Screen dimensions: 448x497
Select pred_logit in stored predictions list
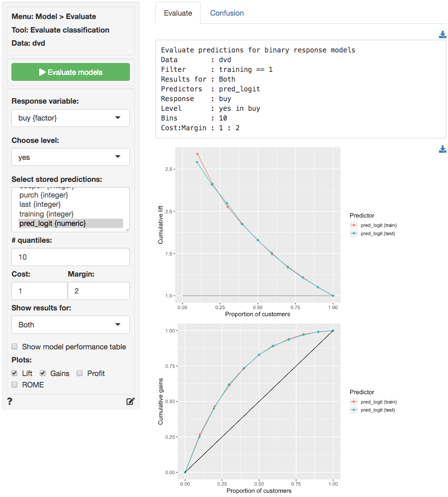click(52, 223)
